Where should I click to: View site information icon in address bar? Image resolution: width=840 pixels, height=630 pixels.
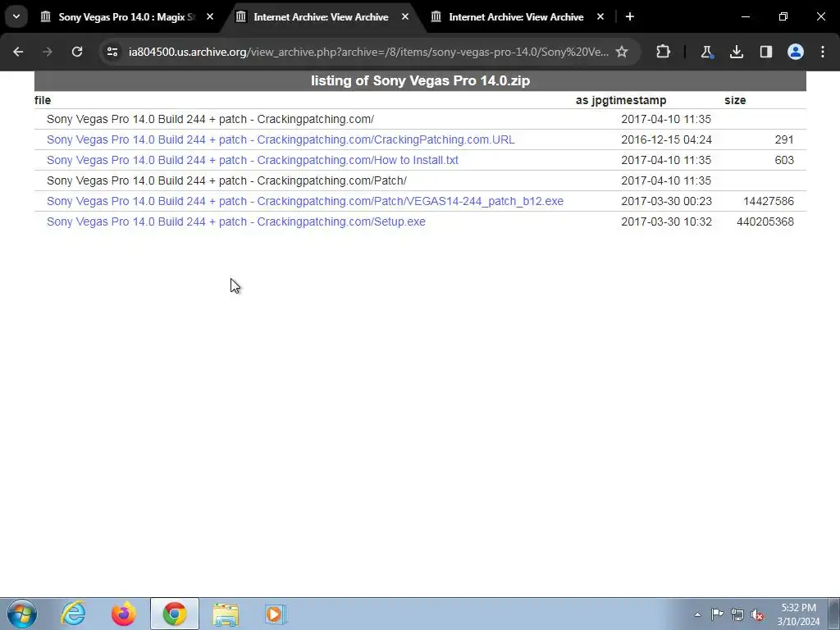[x=112, y=52]
